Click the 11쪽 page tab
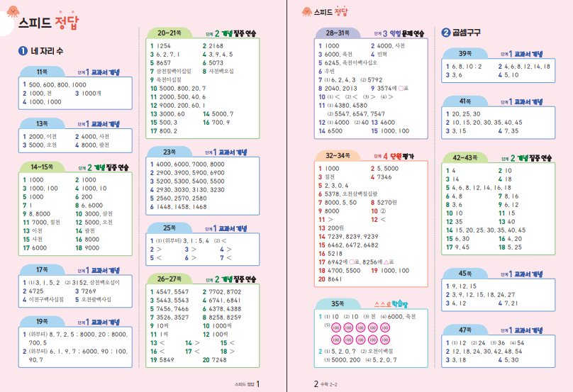Viewport: 573px width, 392px height. 42,72
